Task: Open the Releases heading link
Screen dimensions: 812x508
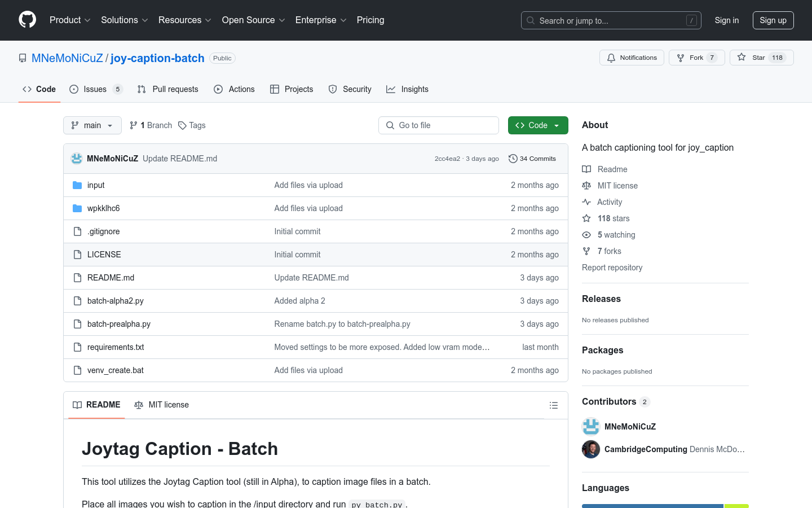Action: pyautogui.click(x=601, y=299)
